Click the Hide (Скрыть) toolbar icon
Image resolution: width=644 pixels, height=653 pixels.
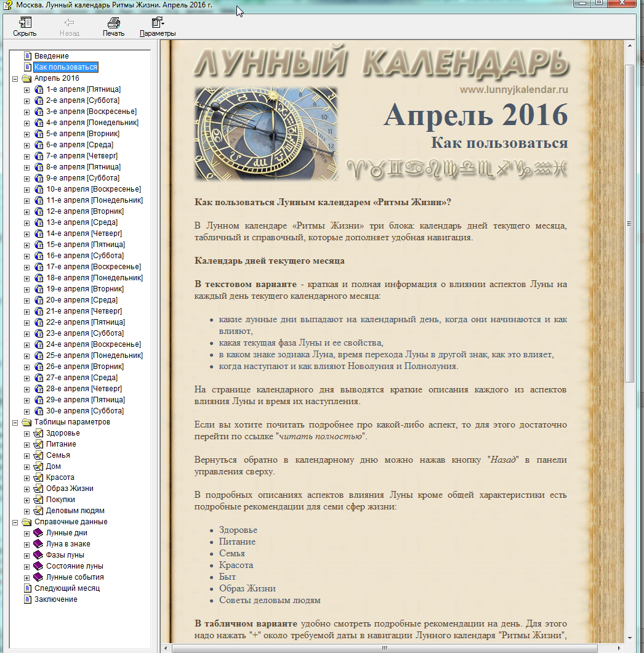[25, 23]
